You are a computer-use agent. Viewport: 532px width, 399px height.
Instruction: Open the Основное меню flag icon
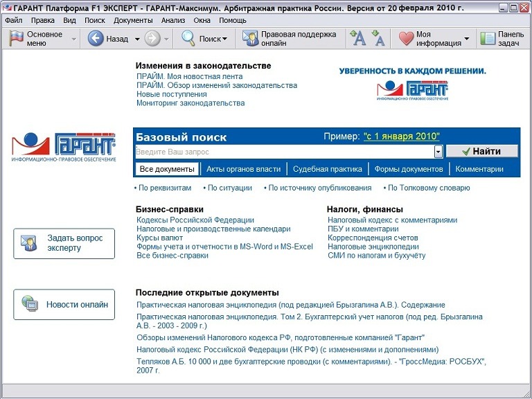(x=16, y=38)
